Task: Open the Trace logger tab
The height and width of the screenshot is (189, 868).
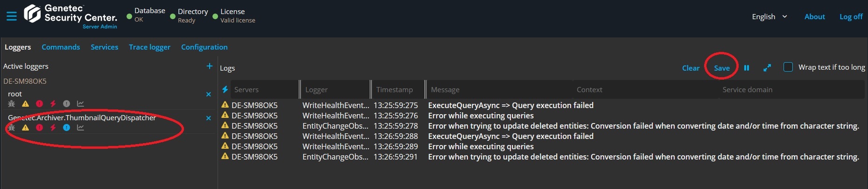Action: pos(149,47)
